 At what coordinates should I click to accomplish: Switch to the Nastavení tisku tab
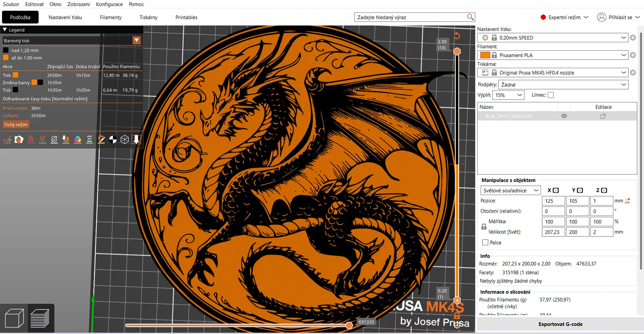click(x=65, y=17)
